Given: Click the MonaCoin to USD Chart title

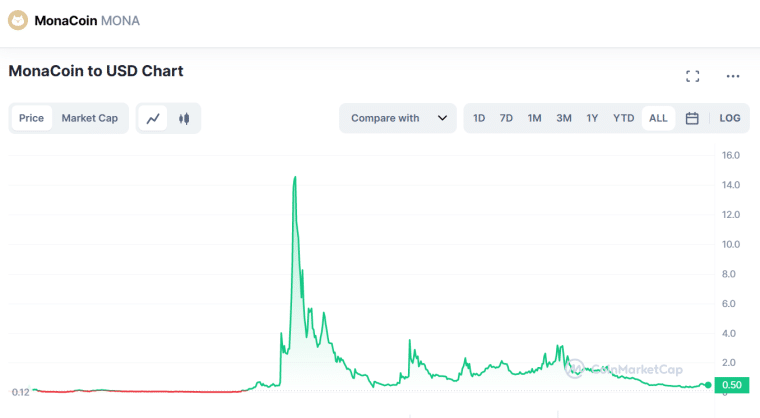Looking at the screenshot, I should click(96, 71).
